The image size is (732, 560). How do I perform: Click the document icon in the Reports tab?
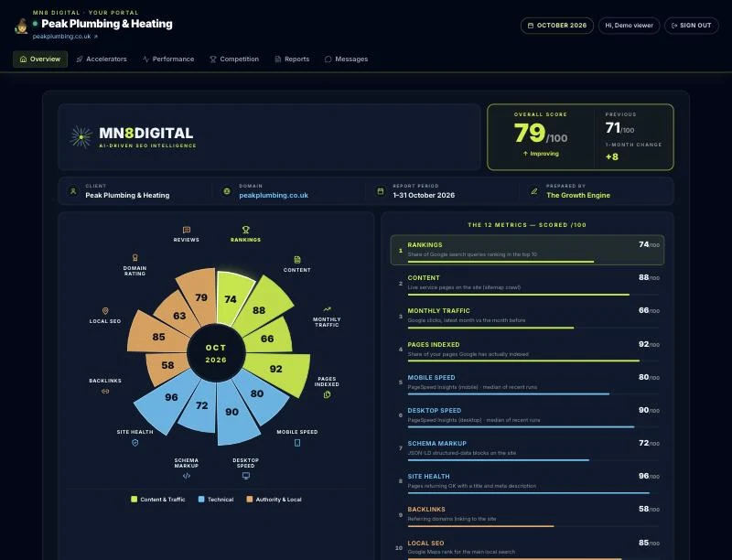(x=278, y=59)
